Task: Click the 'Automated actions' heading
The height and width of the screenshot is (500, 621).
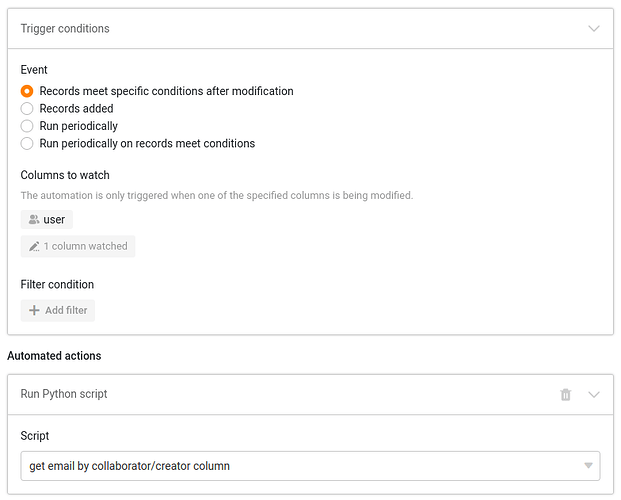Action: (54, 356)
